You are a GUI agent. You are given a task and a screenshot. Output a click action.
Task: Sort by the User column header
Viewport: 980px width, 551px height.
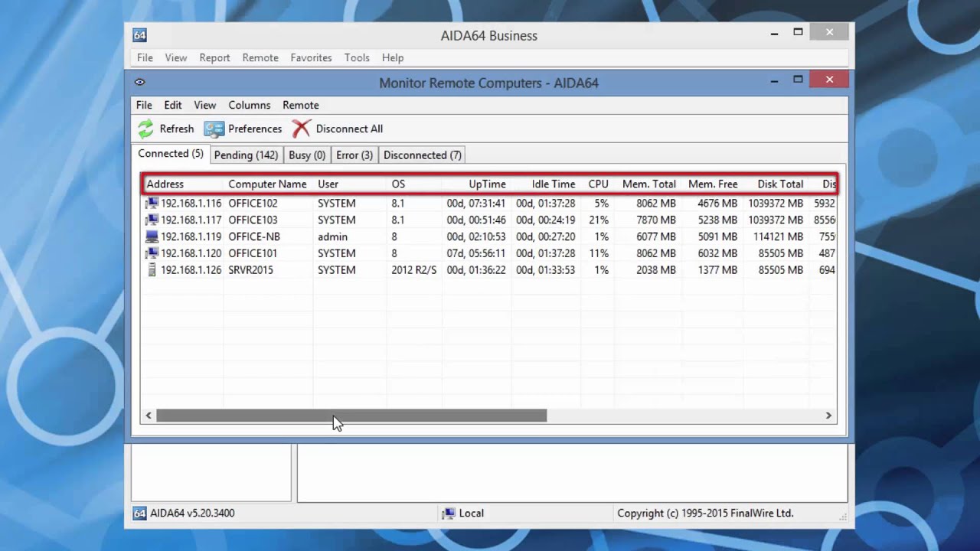tap(328, 184)
